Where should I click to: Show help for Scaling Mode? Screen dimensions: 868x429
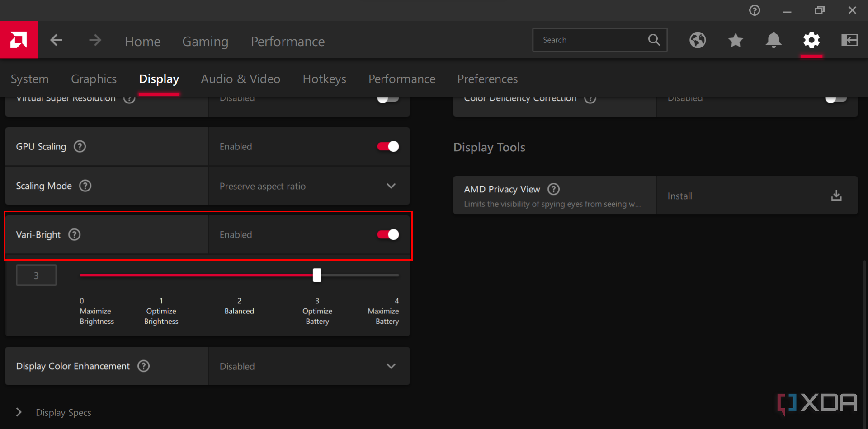coord(85,186)
